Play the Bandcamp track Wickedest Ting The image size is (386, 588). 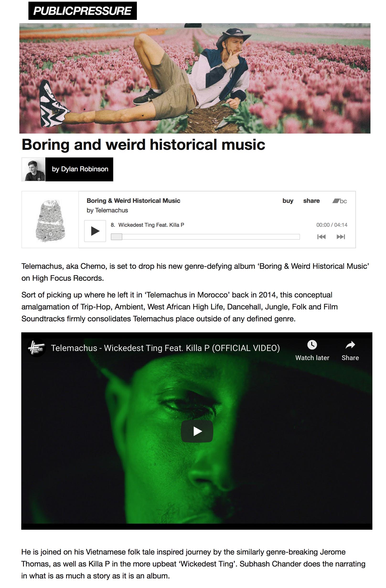tap(95, 231)
